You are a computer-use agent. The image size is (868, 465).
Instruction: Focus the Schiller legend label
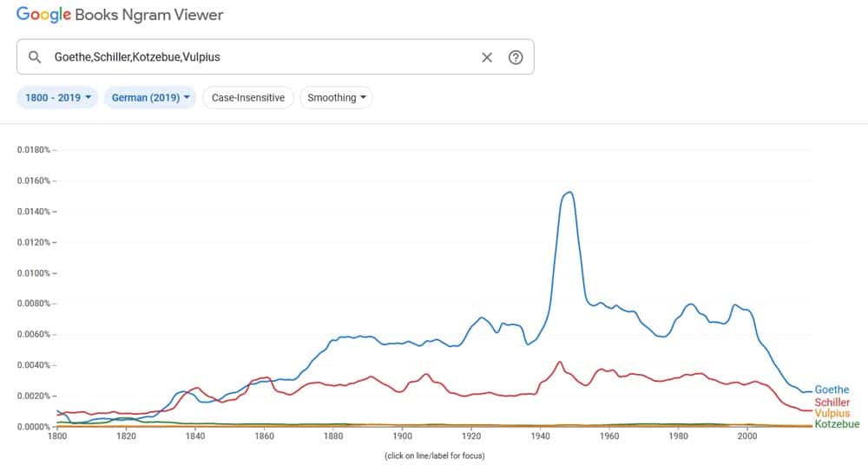pyautogui.click(x=832, y=403)
